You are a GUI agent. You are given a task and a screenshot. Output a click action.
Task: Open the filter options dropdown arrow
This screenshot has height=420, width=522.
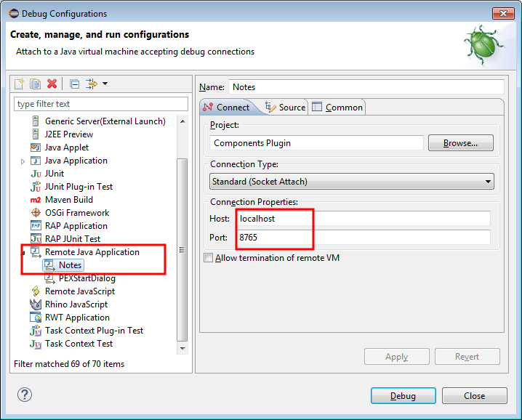click(x=105, y=84)
